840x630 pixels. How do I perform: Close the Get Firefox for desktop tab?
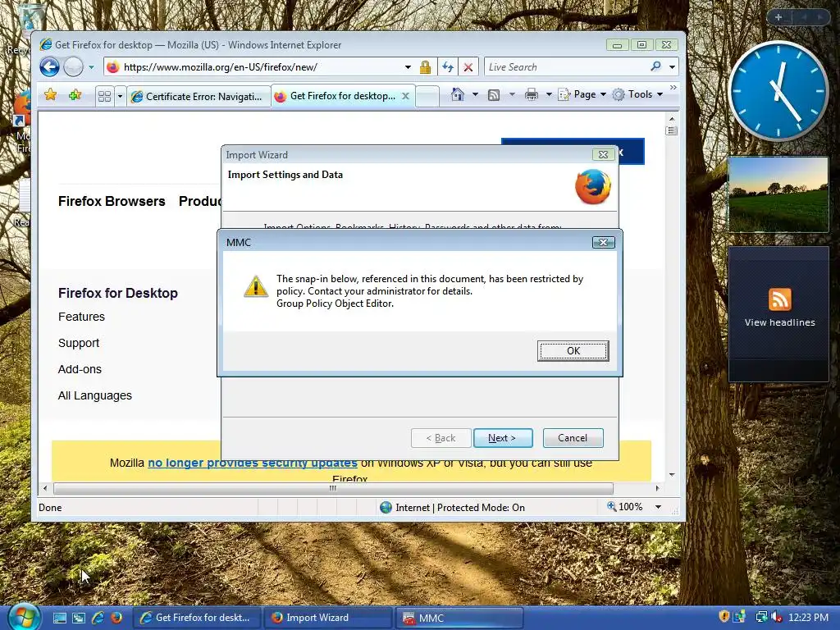point(405,96)
